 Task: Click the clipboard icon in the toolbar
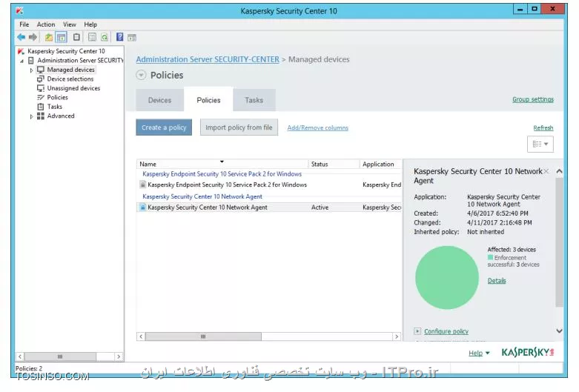pyautogui.click(x=76, y=37)
